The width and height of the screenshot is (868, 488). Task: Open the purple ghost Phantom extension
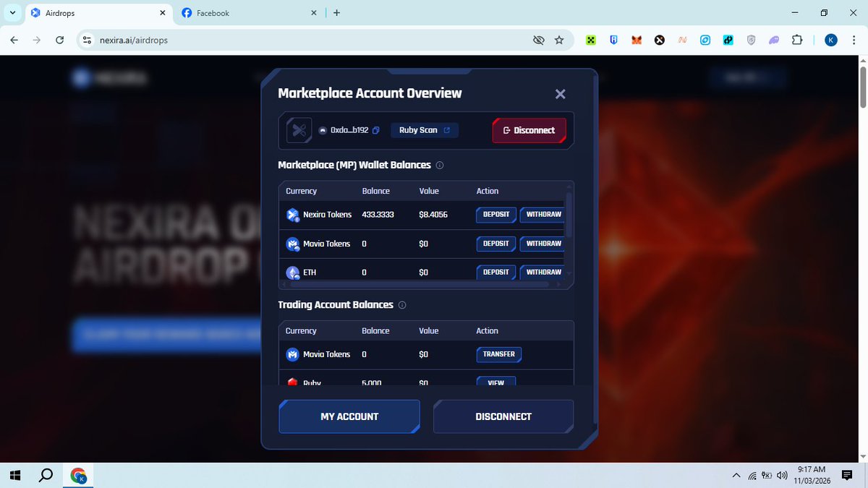[x=774, y=40]
